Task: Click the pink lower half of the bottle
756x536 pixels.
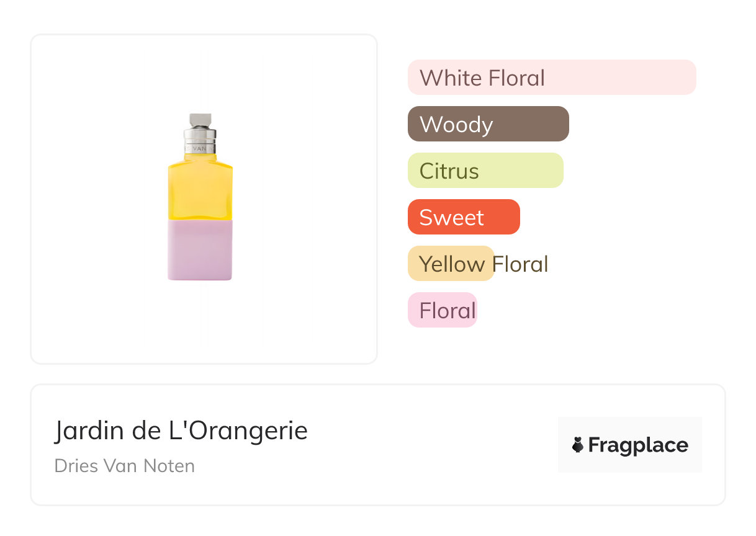Action: tap(200, 249)
